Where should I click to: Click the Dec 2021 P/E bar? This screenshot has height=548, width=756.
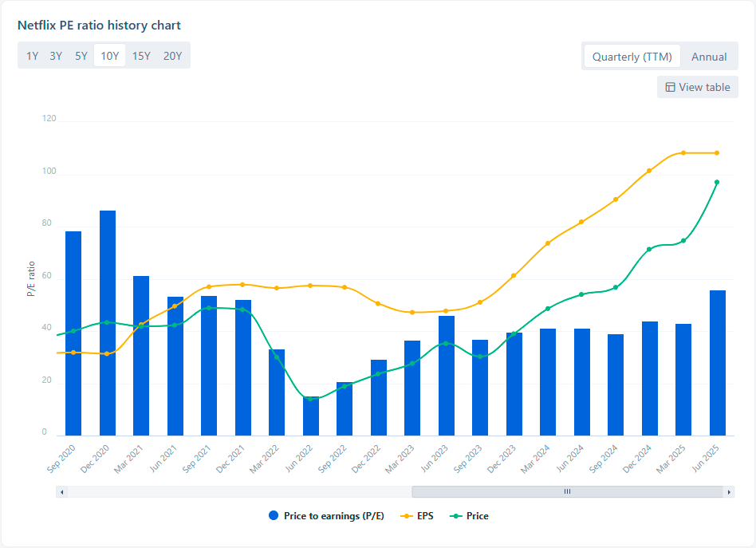(243, 368)
